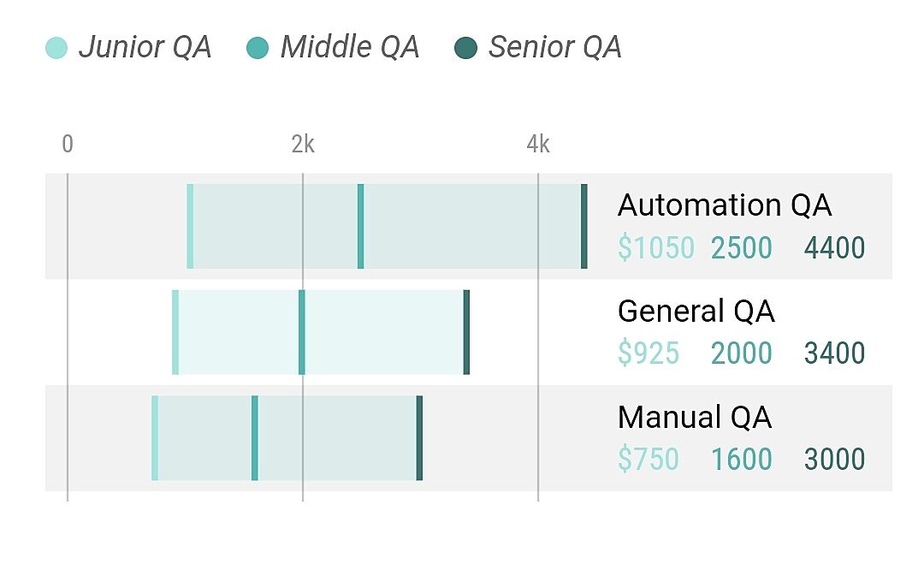The image size is (924, 570).
Task: Click the Senior QA legend color dot
Action: point(465,48)
